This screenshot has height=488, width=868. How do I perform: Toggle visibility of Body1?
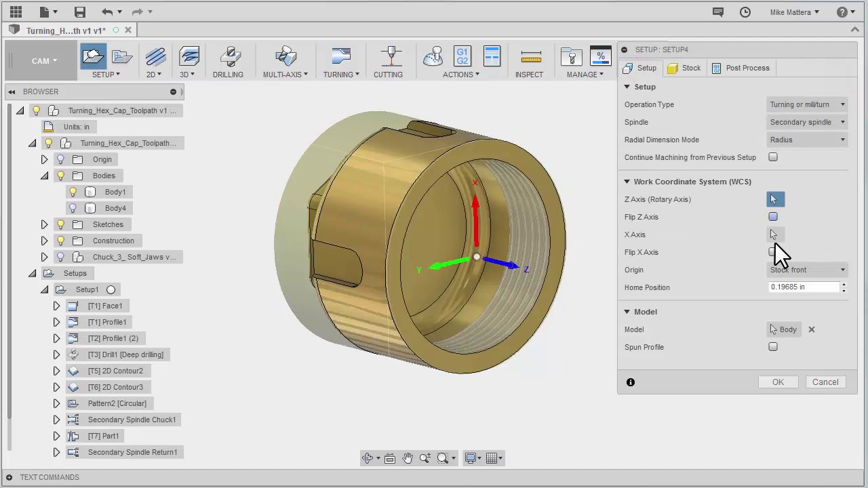coord(73,192)
